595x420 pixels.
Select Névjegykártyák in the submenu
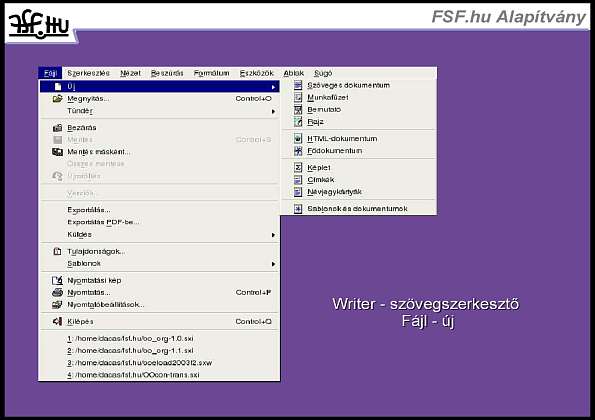pos(359,192)
